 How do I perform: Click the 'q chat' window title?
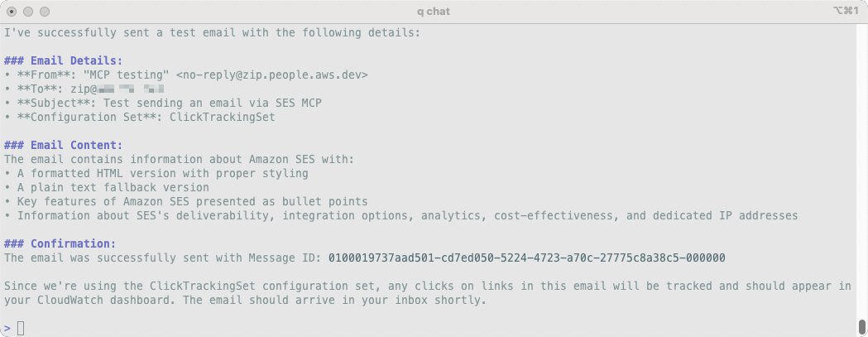434,12
